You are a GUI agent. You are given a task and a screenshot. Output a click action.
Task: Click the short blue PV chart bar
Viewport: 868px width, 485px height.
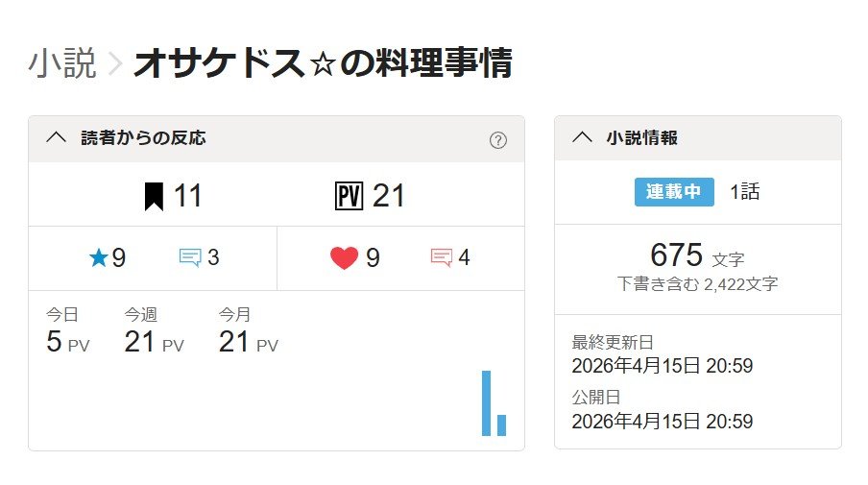501,424
